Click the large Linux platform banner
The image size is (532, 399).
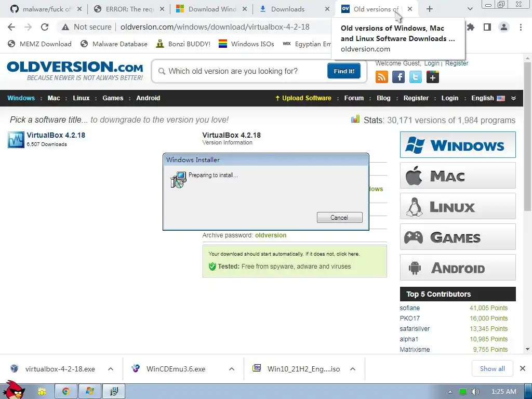click(458, 206)
